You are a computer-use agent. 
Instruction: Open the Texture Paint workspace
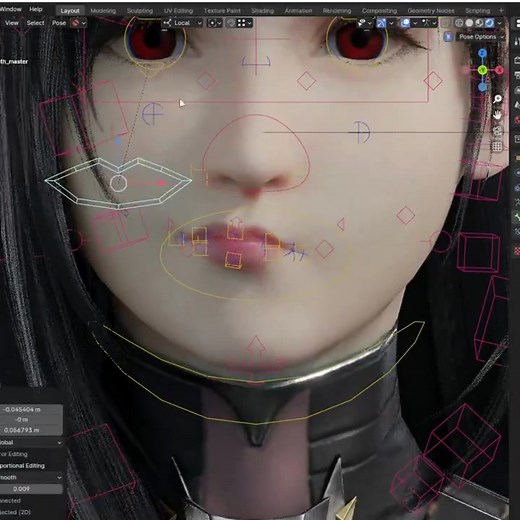(222, 11)
